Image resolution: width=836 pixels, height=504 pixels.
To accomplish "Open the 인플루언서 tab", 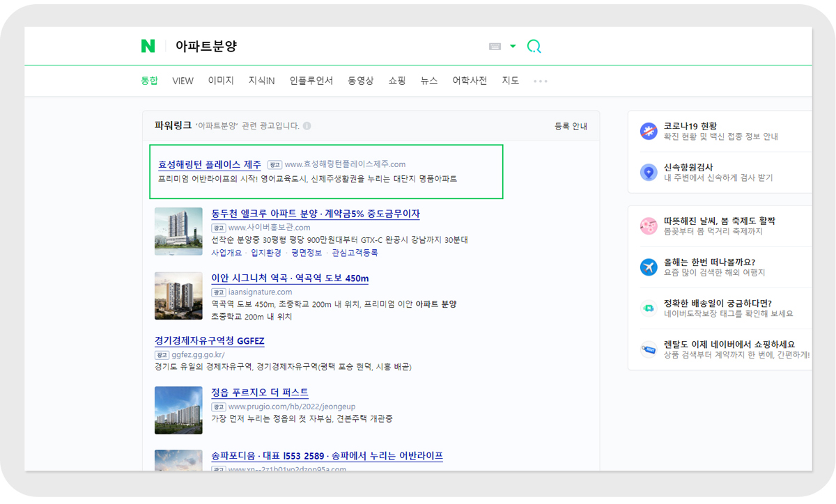I will pos(311,81).
